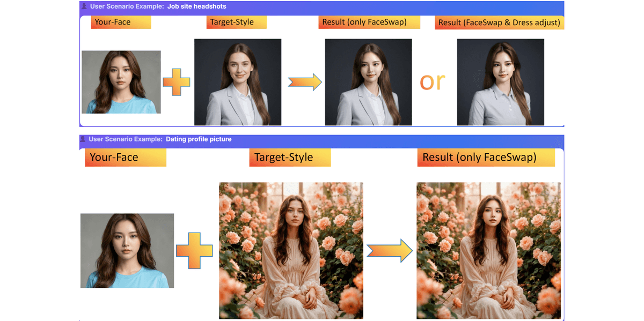Select the Target-Style label in the dating section
The width and height of the screenshot is (644, 321).
point(290,157)
